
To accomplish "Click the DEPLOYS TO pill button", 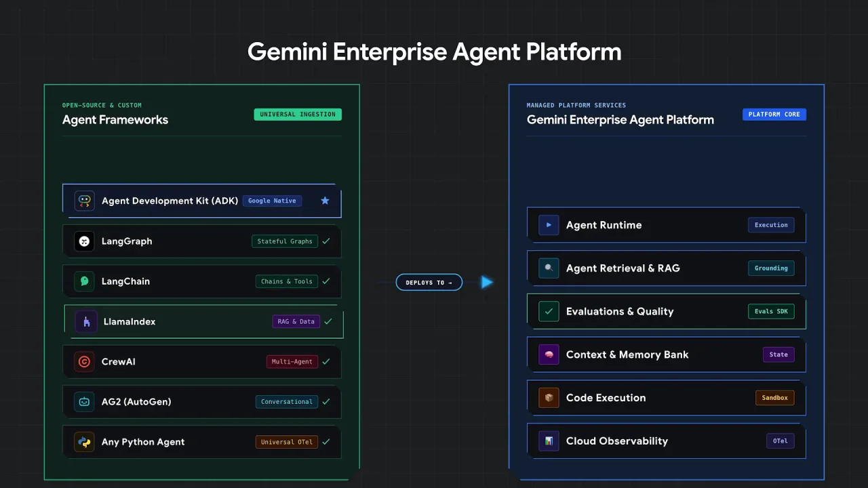I will 429,283.
